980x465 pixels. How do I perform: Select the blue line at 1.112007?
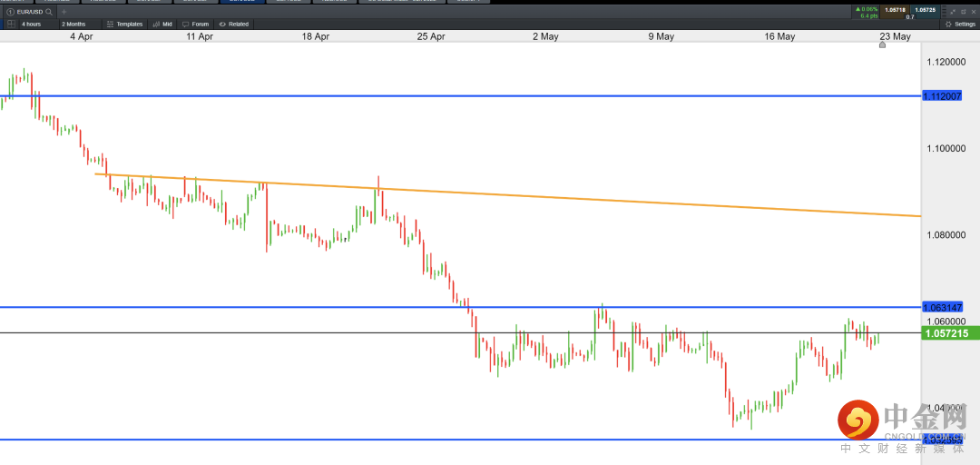pos(461,96)
